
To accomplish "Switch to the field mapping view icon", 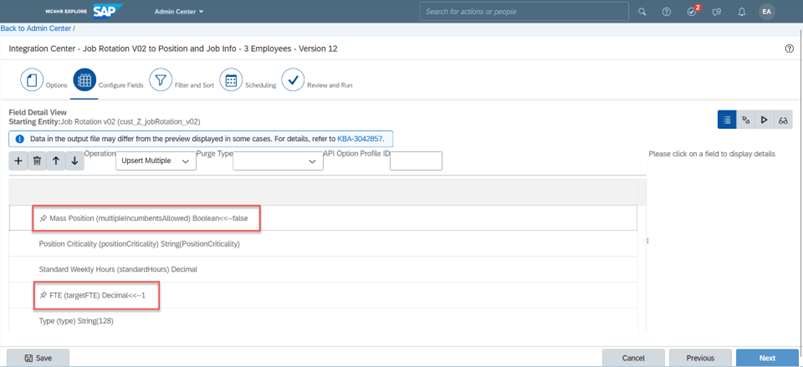I will point(746,120).
